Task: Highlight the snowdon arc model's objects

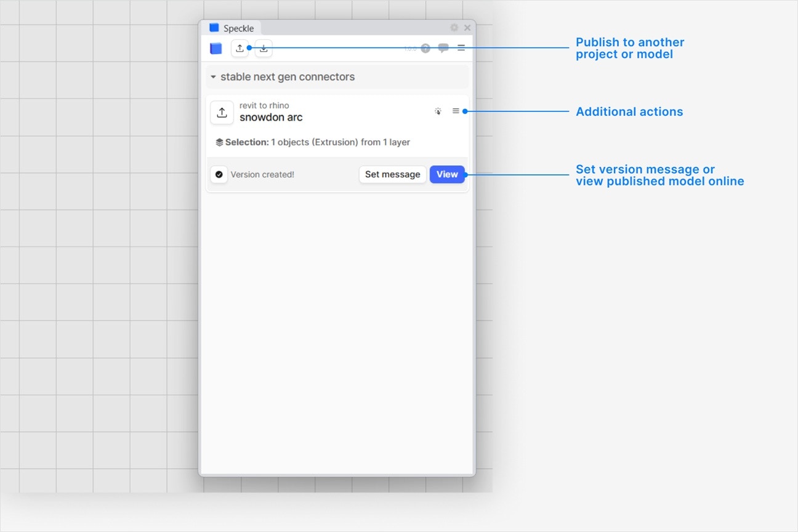Action: click(438, 111)
